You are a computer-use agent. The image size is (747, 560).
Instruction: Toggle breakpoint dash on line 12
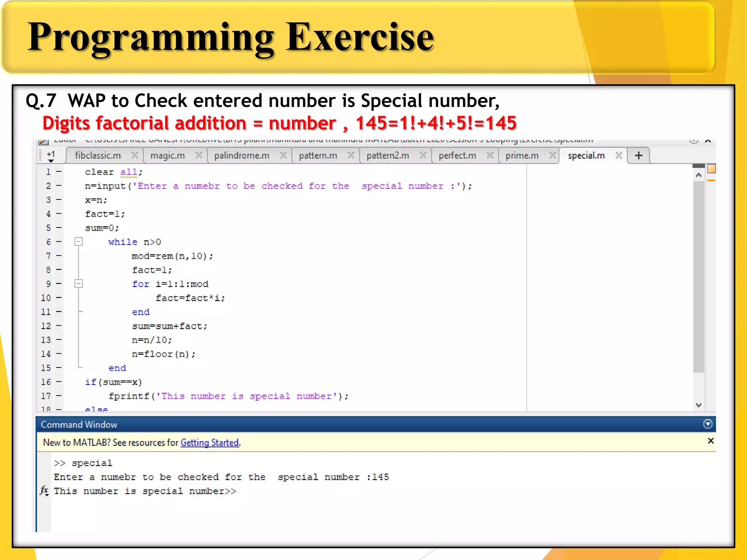(59, 326)
